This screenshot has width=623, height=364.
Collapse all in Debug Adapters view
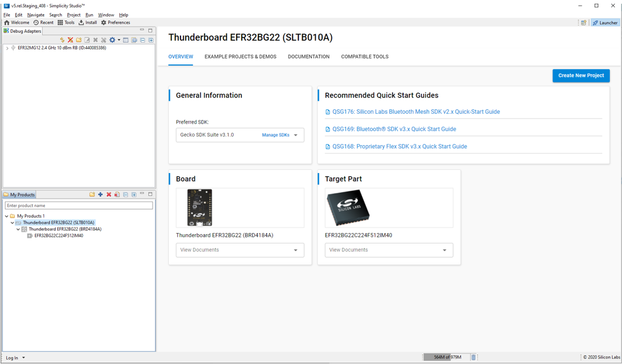(x=143, y=40)
